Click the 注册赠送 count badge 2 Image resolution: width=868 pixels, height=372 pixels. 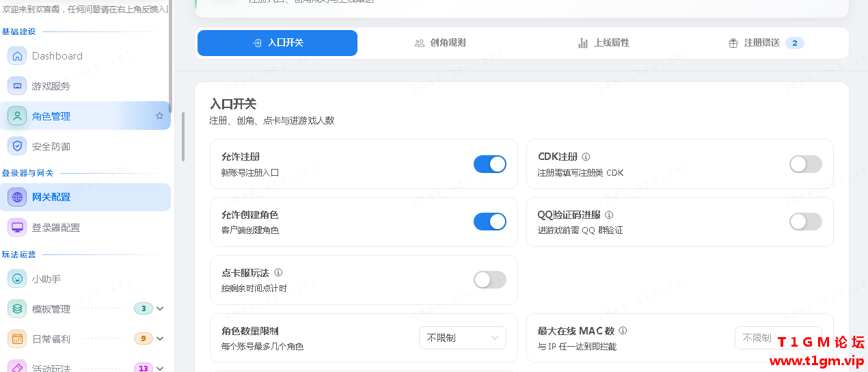[794, 43]
